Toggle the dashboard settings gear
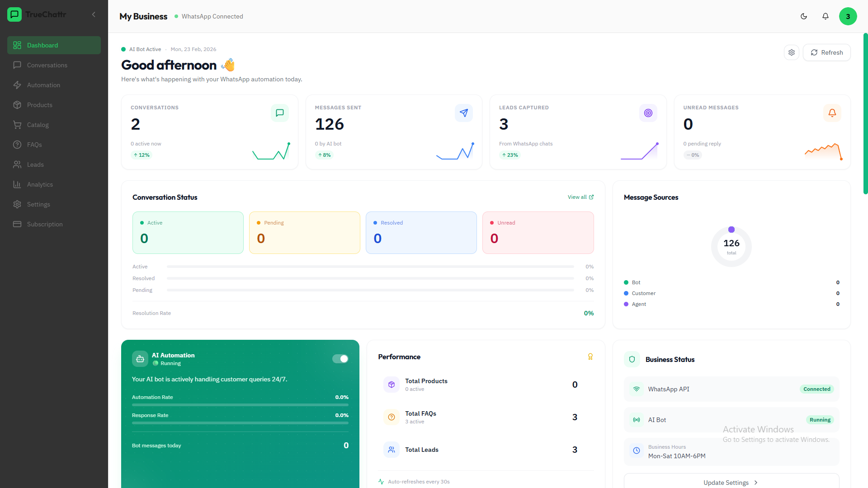 point(791,52)
